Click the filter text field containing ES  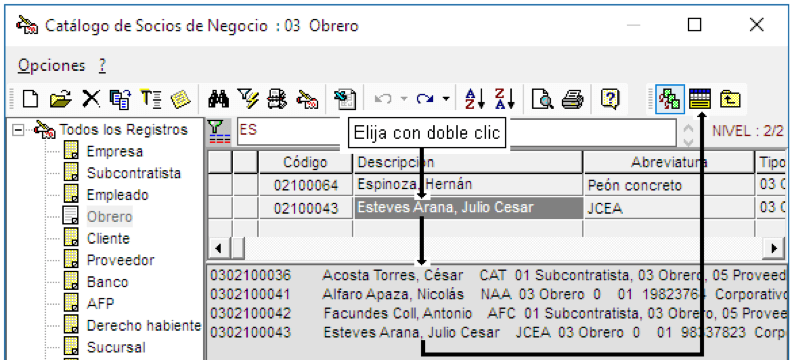point(457,133)
